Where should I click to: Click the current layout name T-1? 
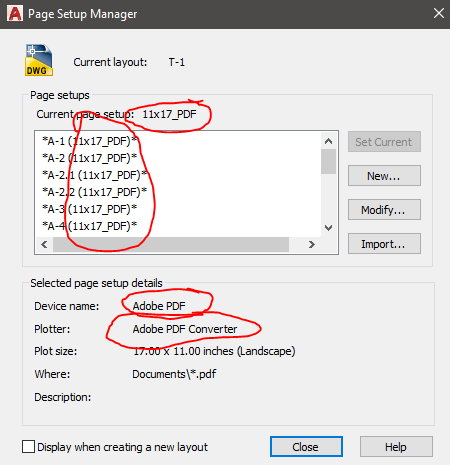coord(177,62)
